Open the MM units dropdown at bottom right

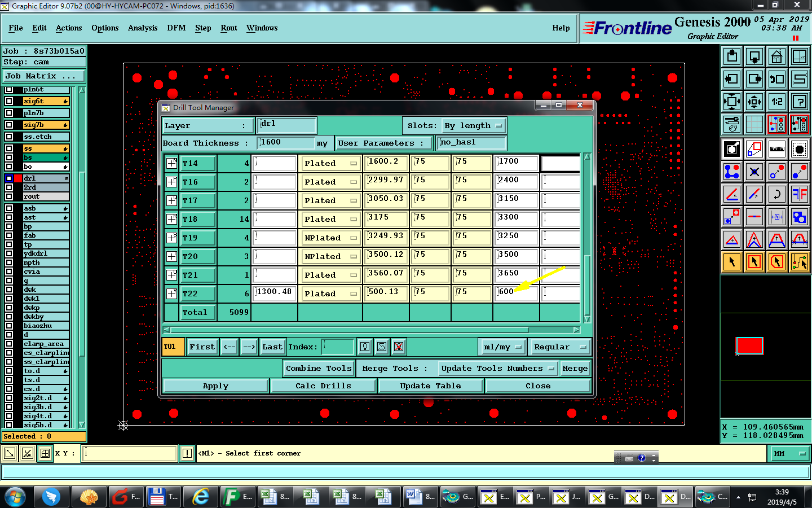(789, 453)
